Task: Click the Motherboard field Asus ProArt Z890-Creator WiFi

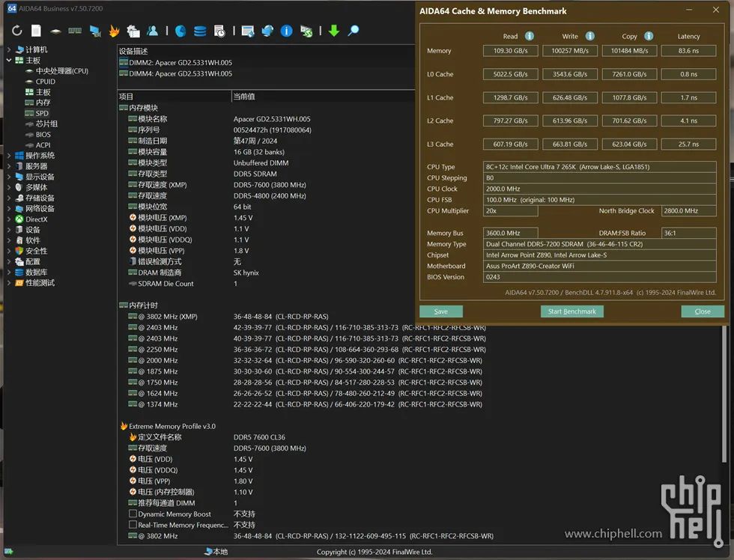Action: pos(599,266)
